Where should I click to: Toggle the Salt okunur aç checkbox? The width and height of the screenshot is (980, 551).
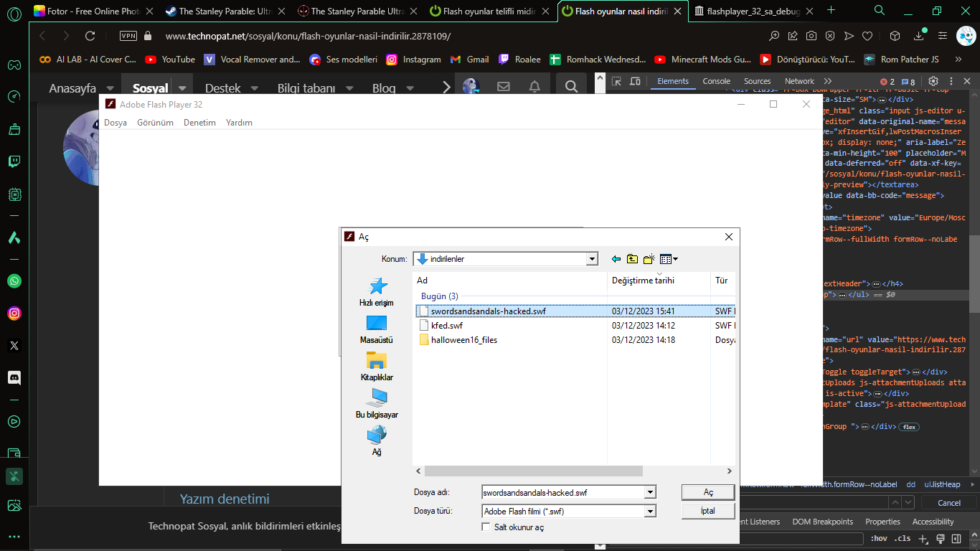click(x=486, y=527)
